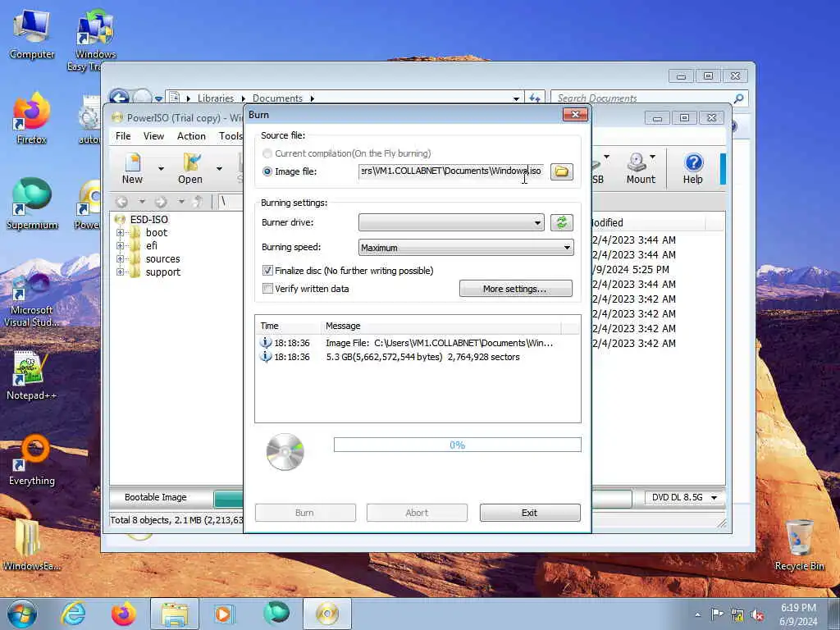
Task: Open Firefox desktop shortcut
Action: (32, 119)
